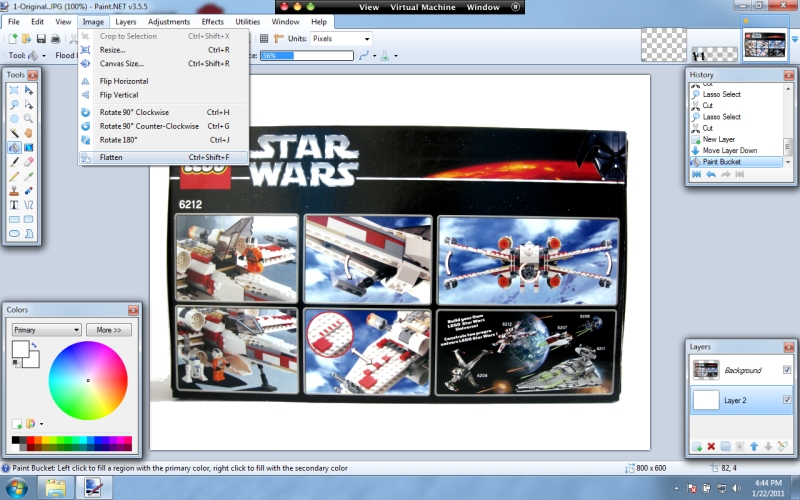Viewport: 800px width, 500px height.
Task: Click the Undo arrow in History panel
Action: pos(711,174)
